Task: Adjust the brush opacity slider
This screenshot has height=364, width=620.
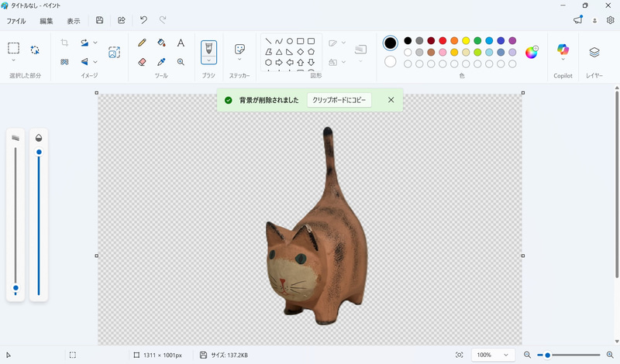Action: [x=39, y=221]
